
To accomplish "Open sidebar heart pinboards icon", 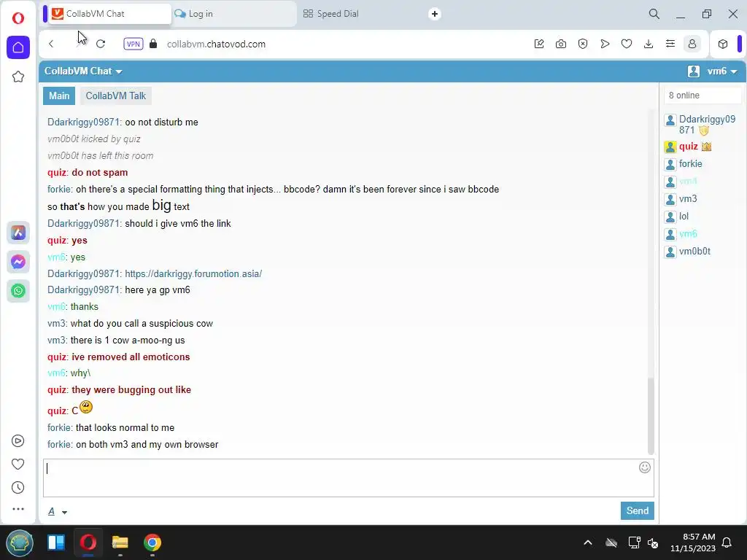I will [18, 464].
